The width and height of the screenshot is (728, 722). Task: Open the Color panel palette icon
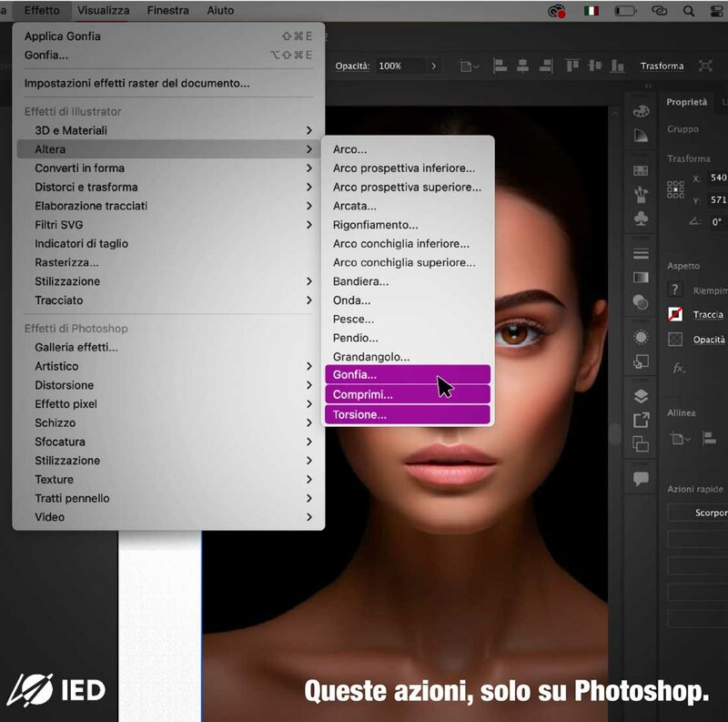[641, 111]
